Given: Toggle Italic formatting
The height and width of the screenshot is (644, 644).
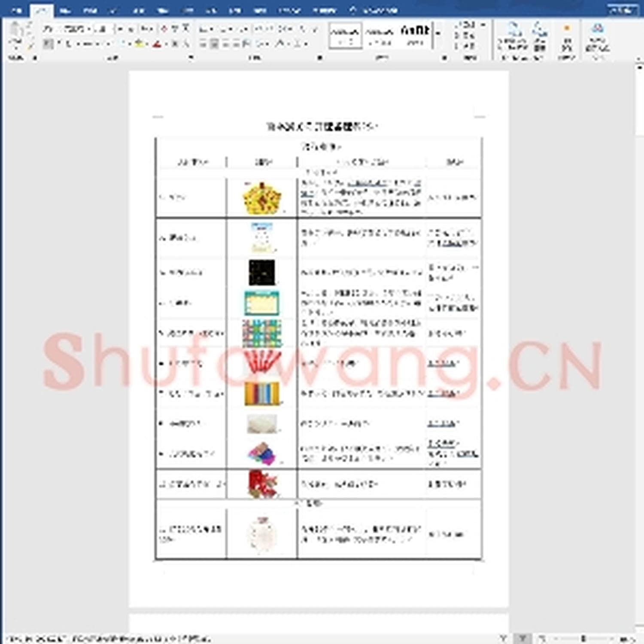Looking at the screenshot, I should tap(58, 43).
